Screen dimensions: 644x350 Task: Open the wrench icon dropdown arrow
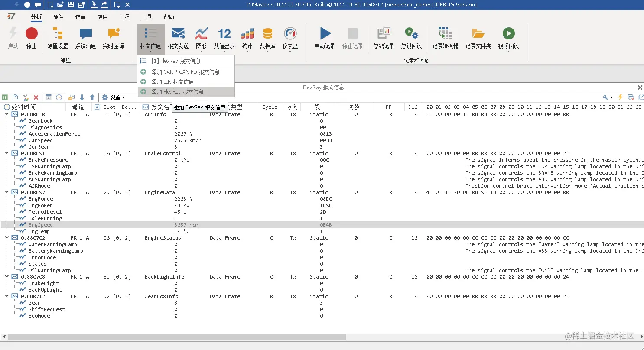[x=611, y=97]
